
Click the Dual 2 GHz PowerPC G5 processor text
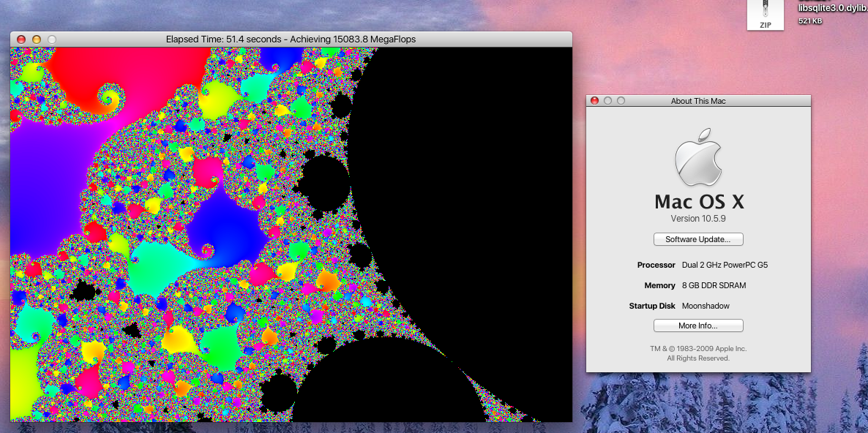click(x=725, y=265)
